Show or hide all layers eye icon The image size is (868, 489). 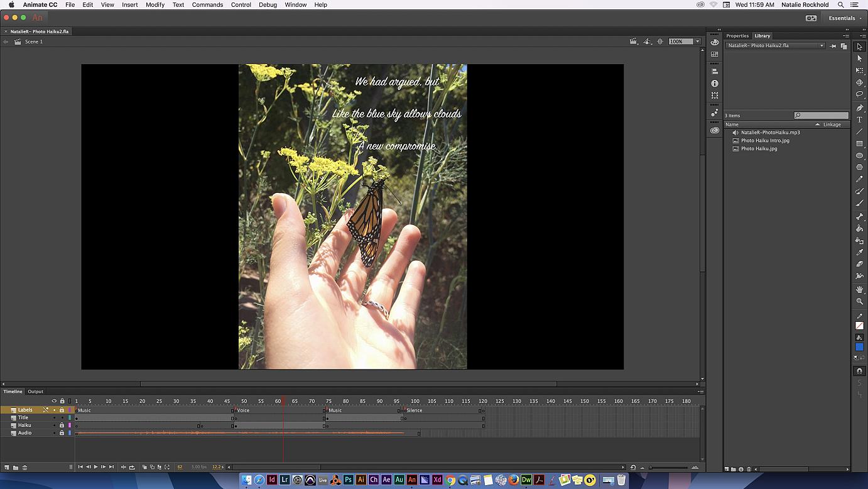(x=54, y=401)
